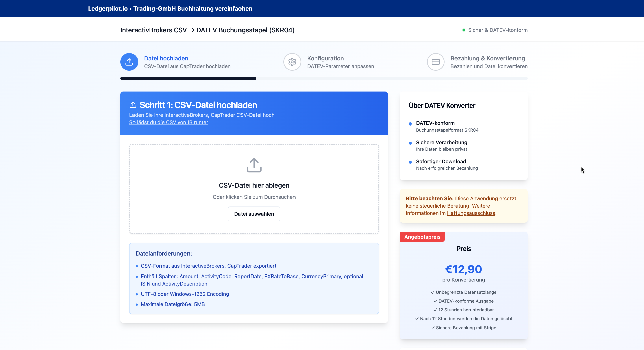Click the green Sicher & DATEV-konform status dot
Viewport: 644px width, 350px height.
tap(464, 30)
